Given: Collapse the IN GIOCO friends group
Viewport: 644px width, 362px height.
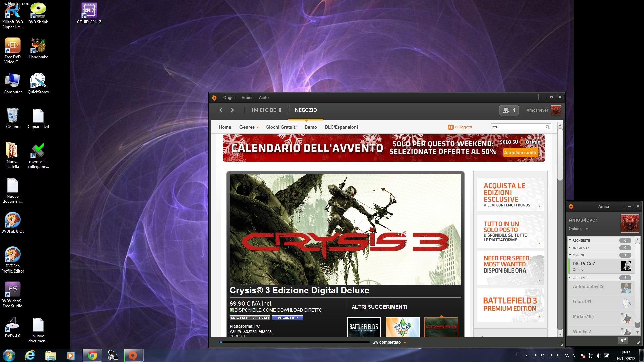Looking at the screenshot, I should (570, 248).
